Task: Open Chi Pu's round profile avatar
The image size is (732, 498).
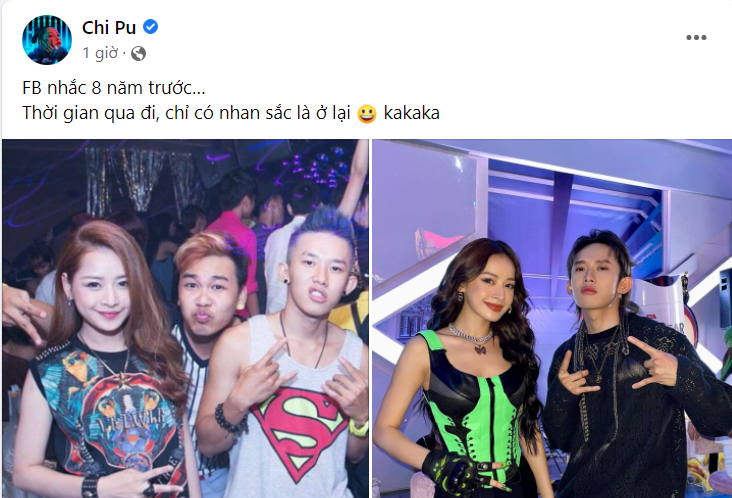Action: (47, 40)
